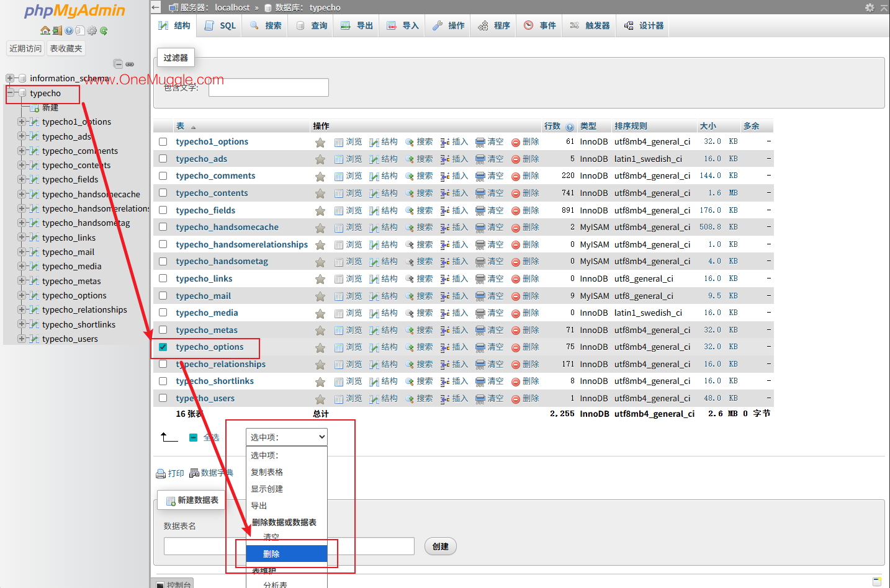
Task: Open data dictionary link
Action: click(212, 473)
